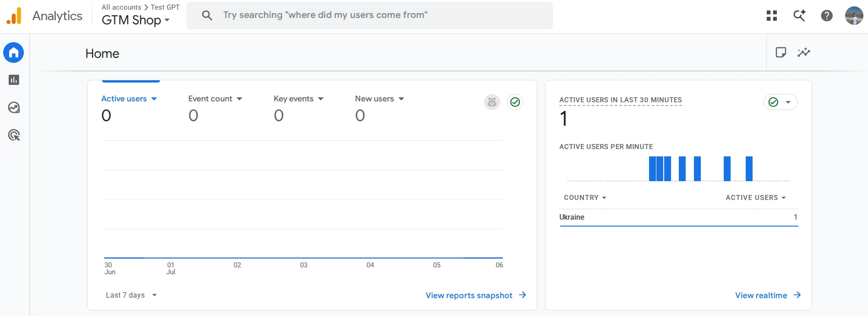The width and height of the screenshot is (868, 316).
Task: Click the ACTIVE USERS PER MINUTE label
Action: coord(606,147)
